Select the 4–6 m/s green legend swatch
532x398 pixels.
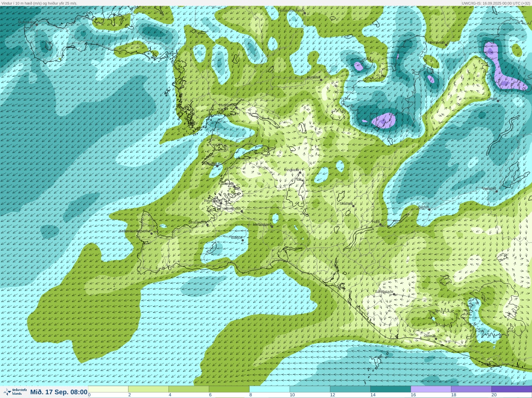[189, 389]
